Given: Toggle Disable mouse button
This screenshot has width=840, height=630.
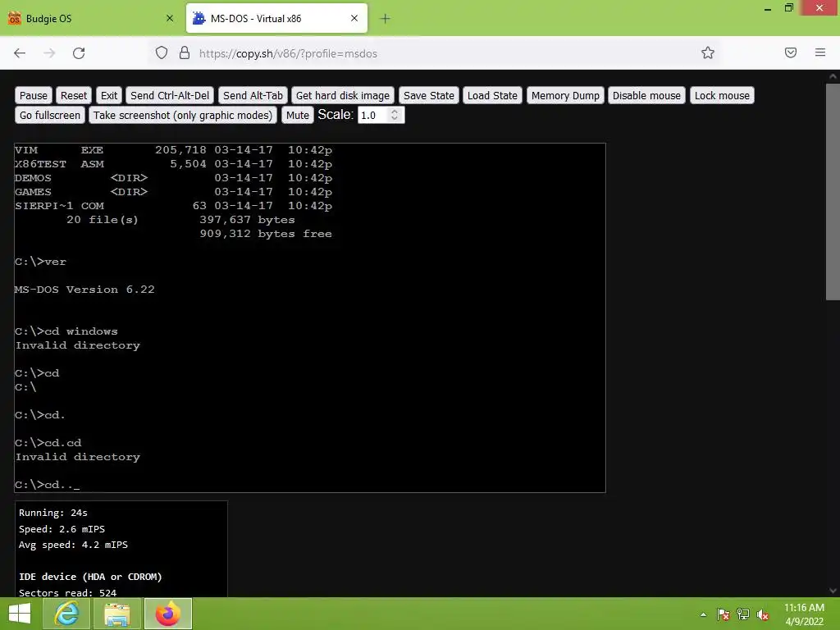Looking at the screenshot, I should pos(646,95).
